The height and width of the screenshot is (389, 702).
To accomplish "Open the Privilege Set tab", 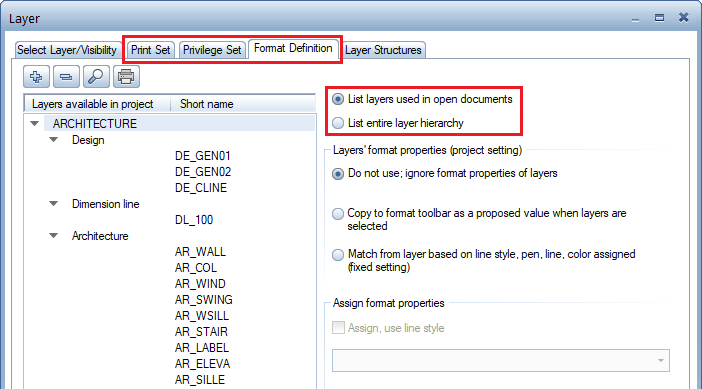I will tap(212, 50).
